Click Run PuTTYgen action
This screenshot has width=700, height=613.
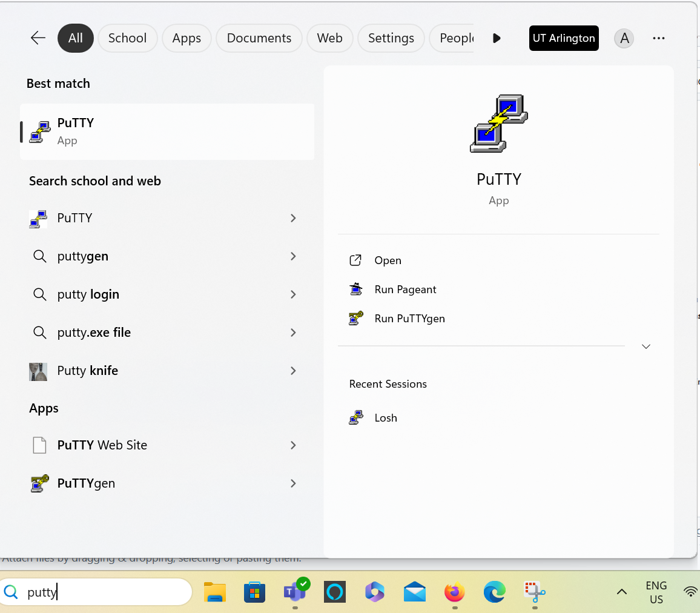click(409, 319)
